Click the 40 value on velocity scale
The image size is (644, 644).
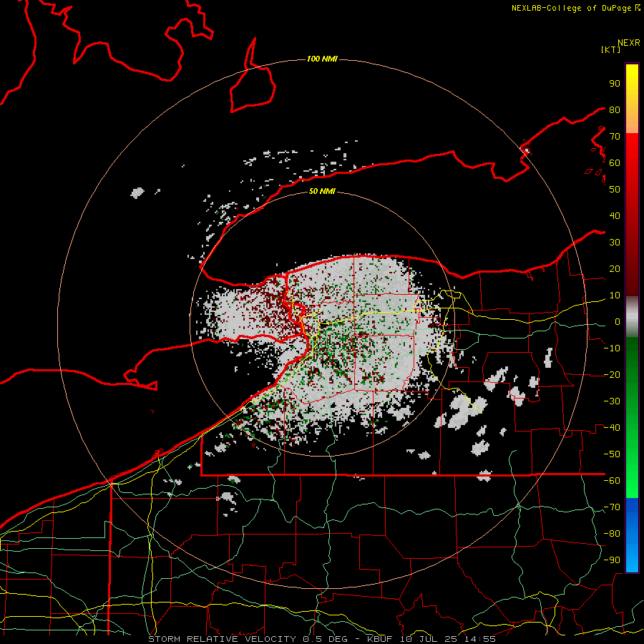pos(615,215)
